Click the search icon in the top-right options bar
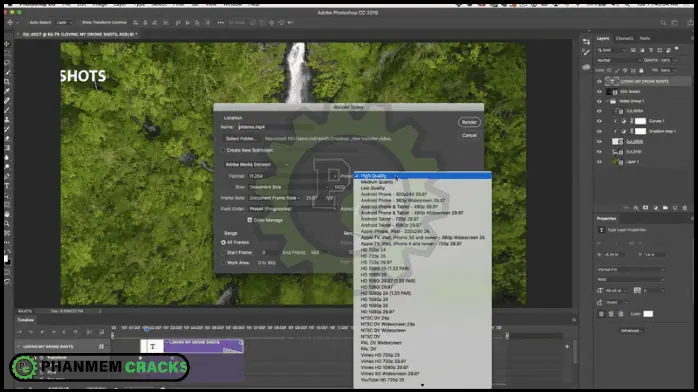The height and width of the screenshot is (392, 698). pyautogui.click(x=663, y=23)
